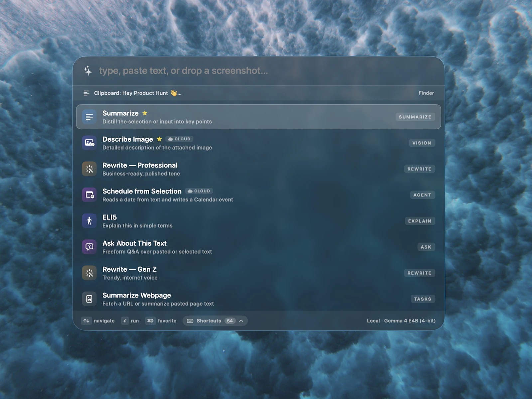
Task: Click 'Fetch a URL or summarize pasted page text'
Action: 158,304
